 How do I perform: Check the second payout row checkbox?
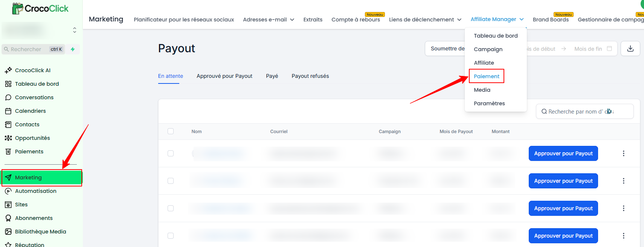click(x=171, y=181)
